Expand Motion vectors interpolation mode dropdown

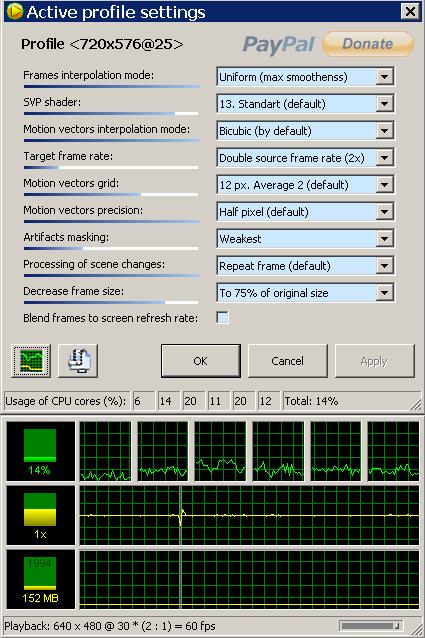[x=384, y=131]
